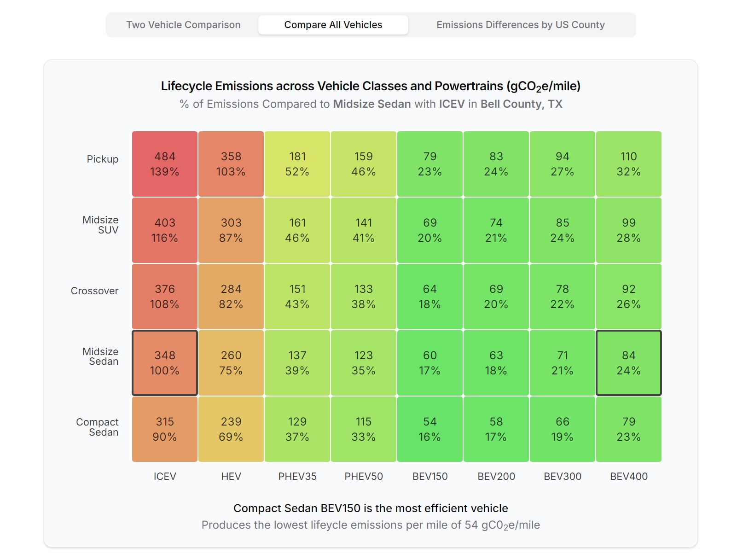737x560 pixels.
Task: Select Midsize SUV PHEV35 cell showing 161
Action: coord(297,230)
